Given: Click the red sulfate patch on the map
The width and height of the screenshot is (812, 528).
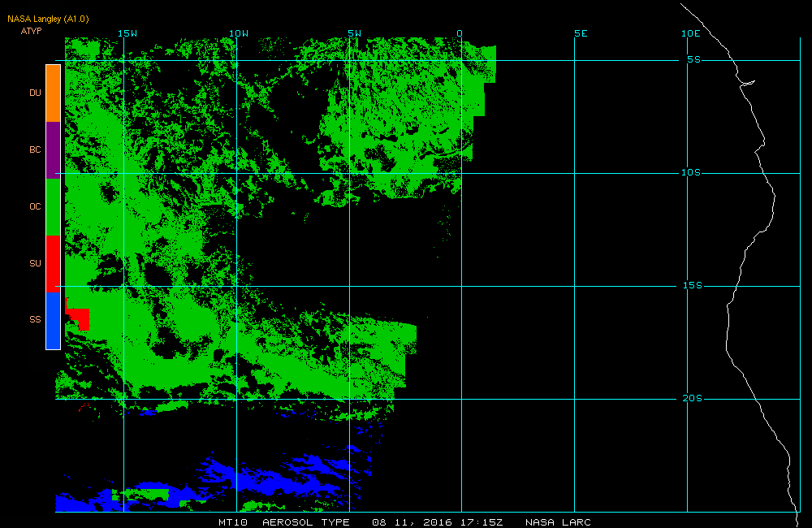Looking at the screenshot, I should 79,317.
